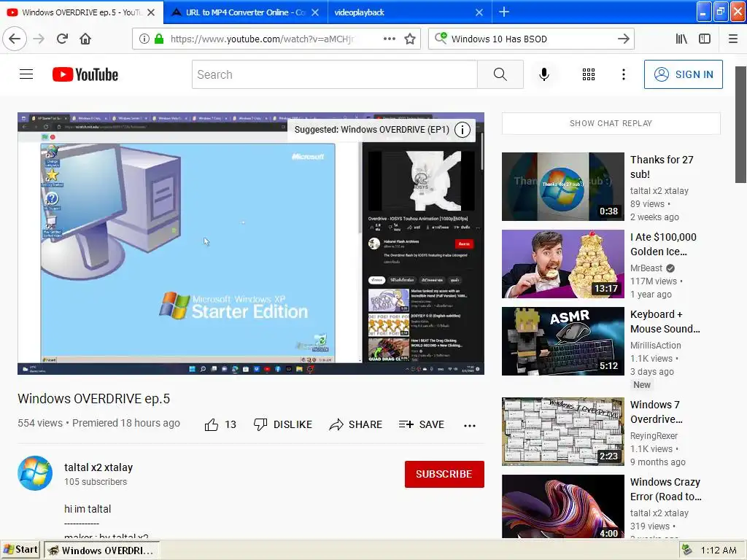Open page actions three-dot menu in address bar

(x=390, y=39)
